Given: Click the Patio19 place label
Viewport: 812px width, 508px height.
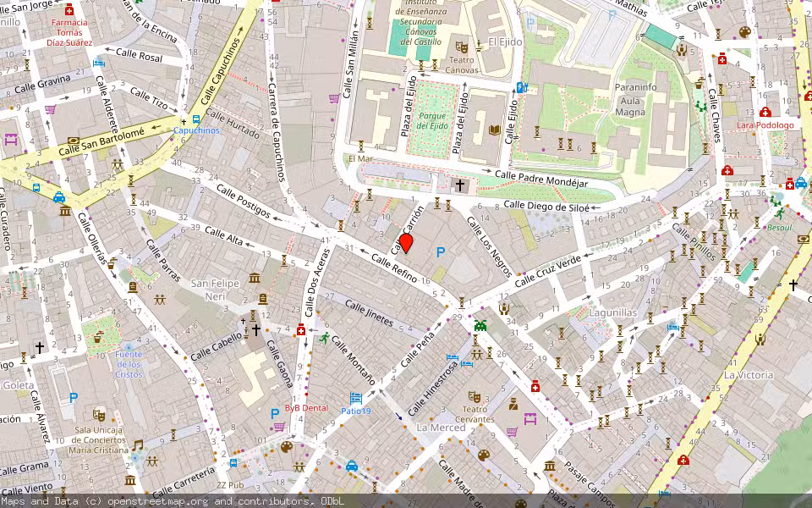Looking at the screenshot, I should click(356, 411).
